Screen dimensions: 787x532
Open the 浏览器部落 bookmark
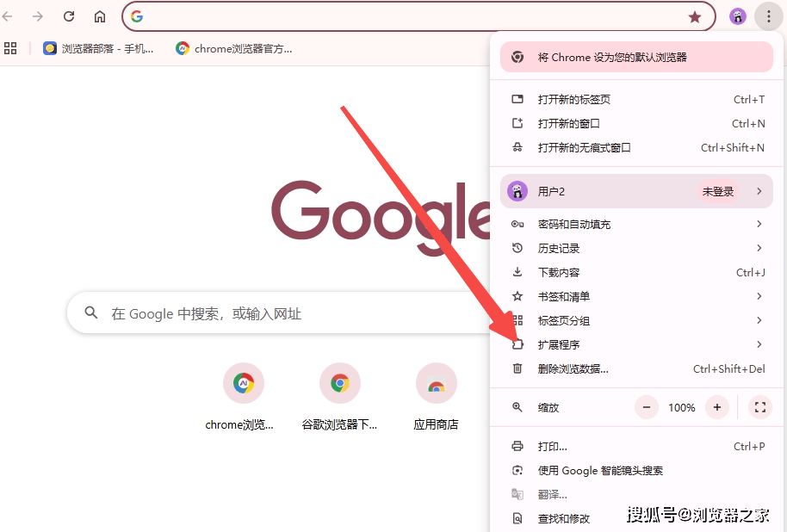pos(98,49)
